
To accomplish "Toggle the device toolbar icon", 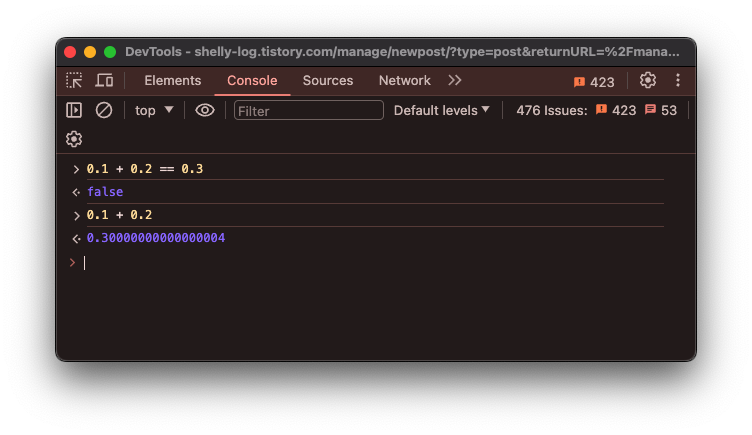I will [104, 81].
